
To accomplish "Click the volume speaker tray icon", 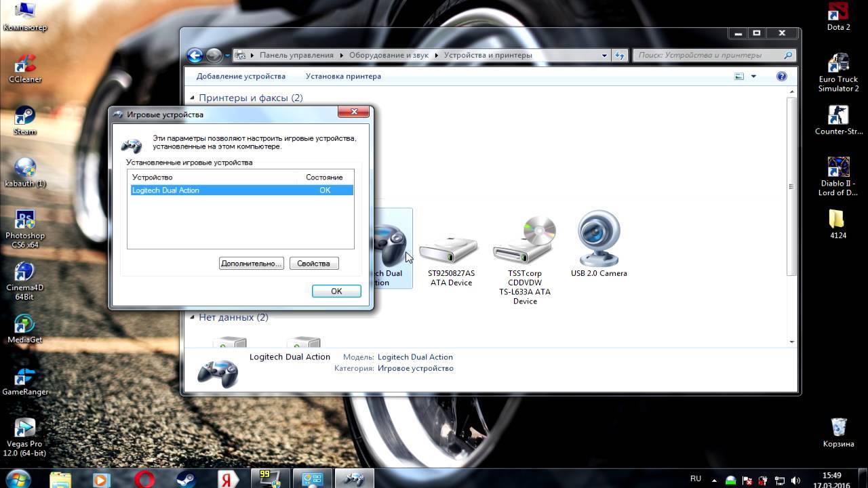I will (796, 480).
